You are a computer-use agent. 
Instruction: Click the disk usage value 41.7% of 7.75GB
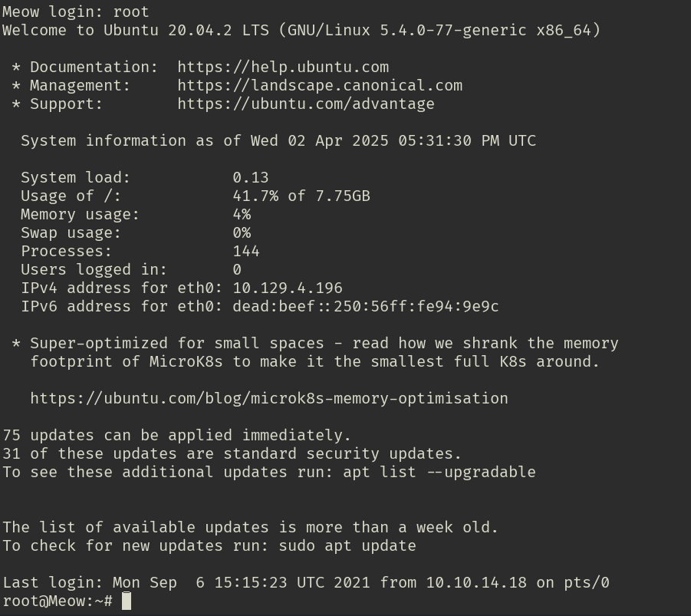pos(301,196)
